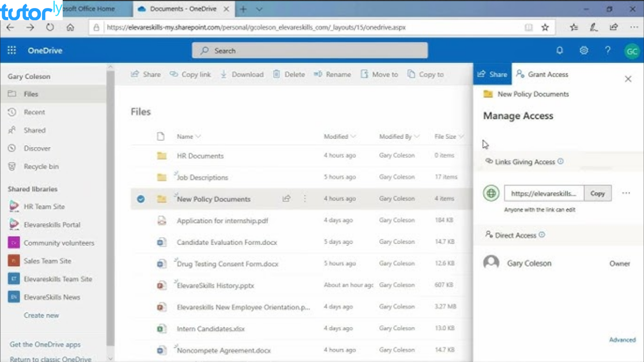
Task: Open the Modified column dropdown
Action: click(340, 137)
